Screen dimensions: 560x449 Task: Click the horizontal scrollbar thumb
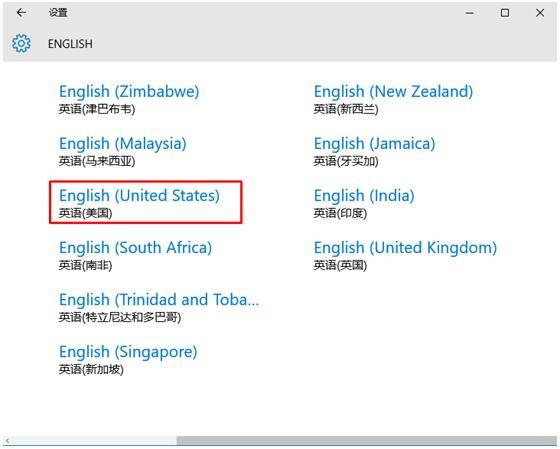pyautogui.click(x=367, y=440)
